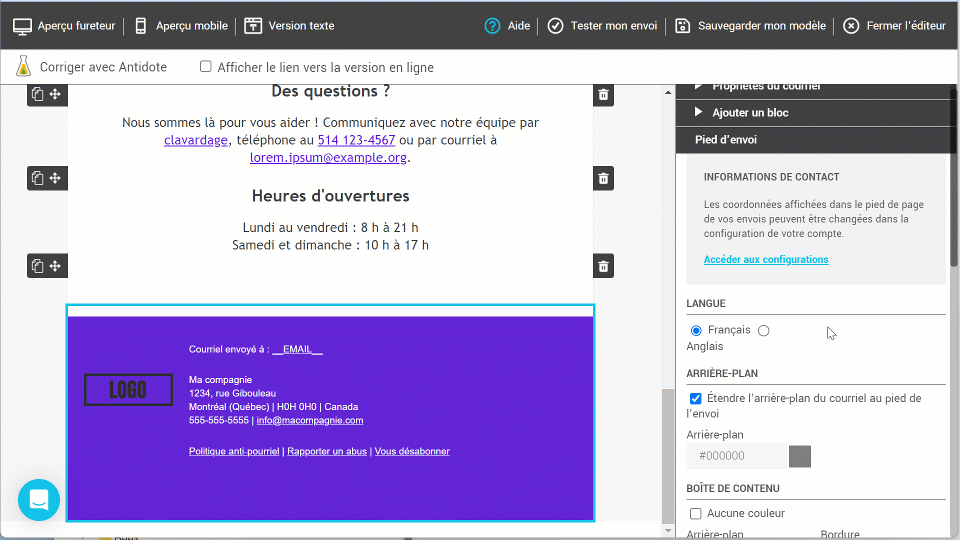
Task: Click move handle icon beside Heures d'ouvertures block
Action: pos(56,178)
